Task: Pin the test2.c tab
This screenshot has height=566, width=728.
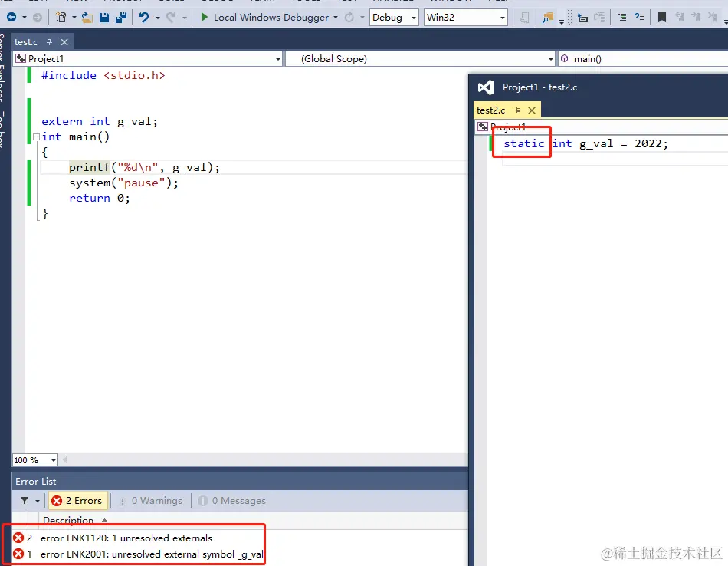Action: (518, 110)
